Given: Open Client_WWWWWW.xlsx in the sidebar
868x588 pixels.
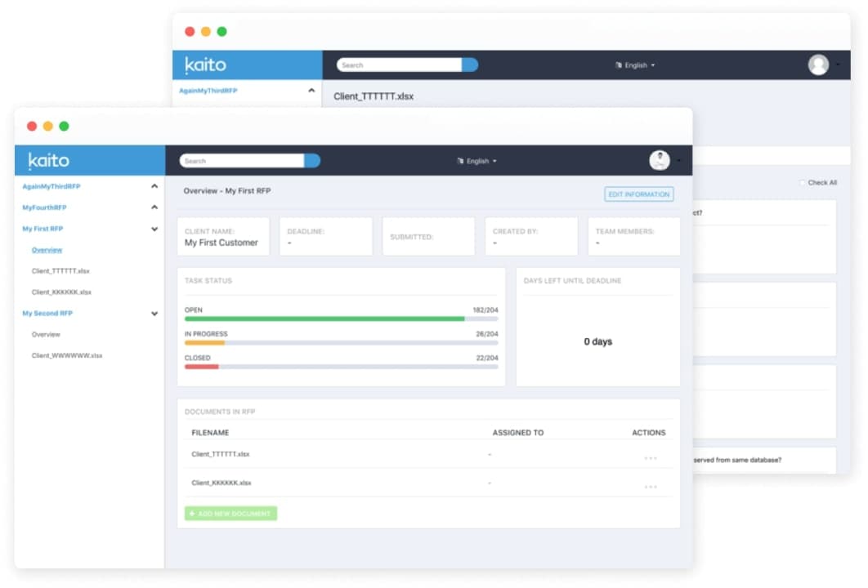Looking at the screenshot, I should click(67, 356).
